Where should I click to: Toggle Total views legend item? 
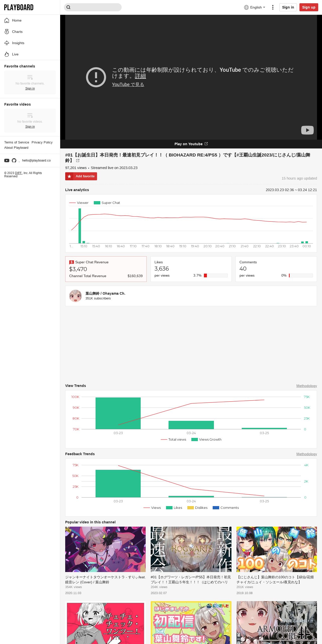click(x=174, y=439)
